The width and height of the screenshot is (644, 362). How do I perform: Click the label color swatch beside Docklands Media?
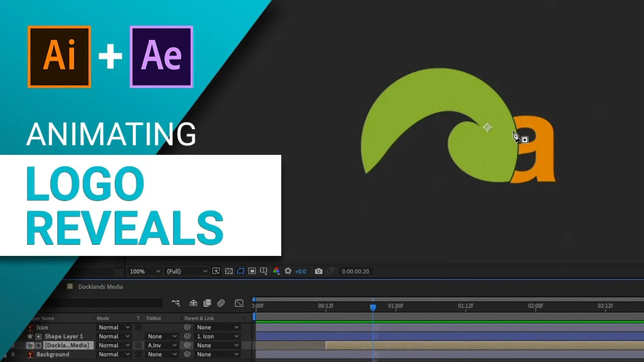(70, 286)
